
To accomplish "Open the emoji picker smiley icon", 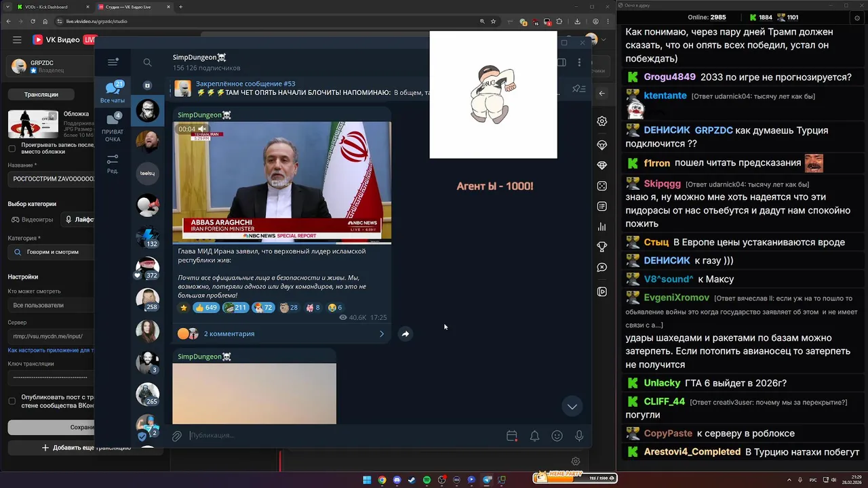I will click(557, 436).
